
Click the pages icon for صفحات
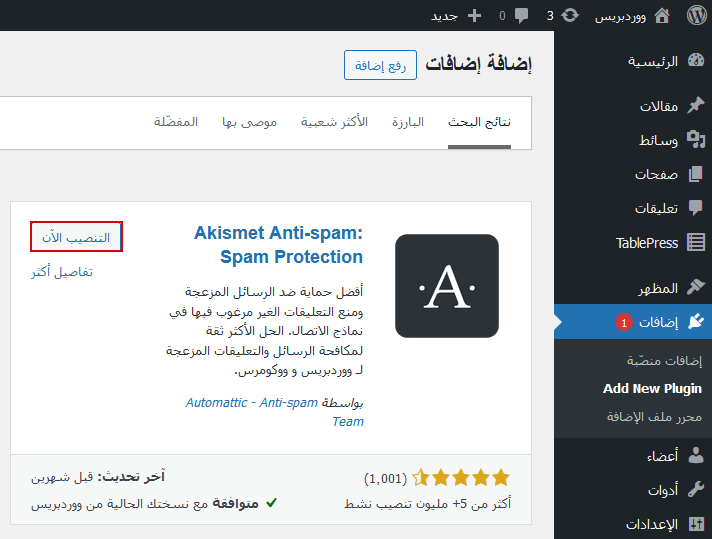click(696, 174)
